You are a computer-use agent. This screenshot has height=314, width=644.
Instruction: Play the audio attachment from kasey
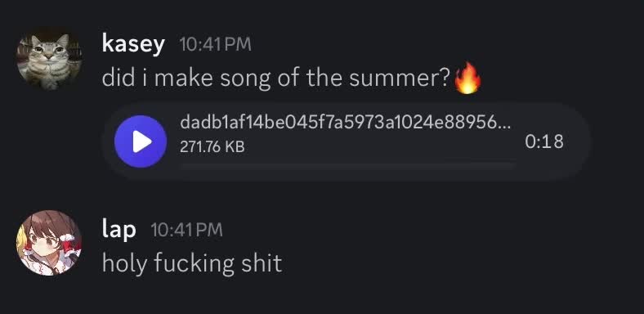click(x=141, y=141)
